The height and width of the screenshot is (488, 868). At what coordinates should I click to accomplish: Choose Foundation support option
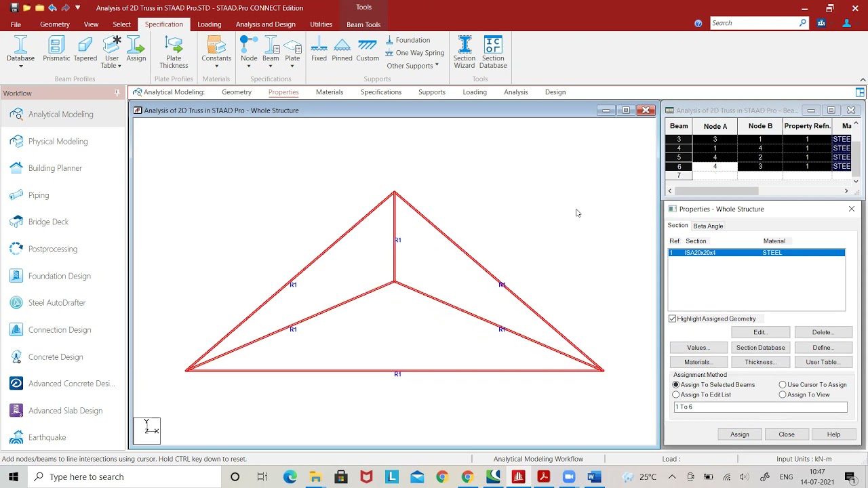(408, 40)
